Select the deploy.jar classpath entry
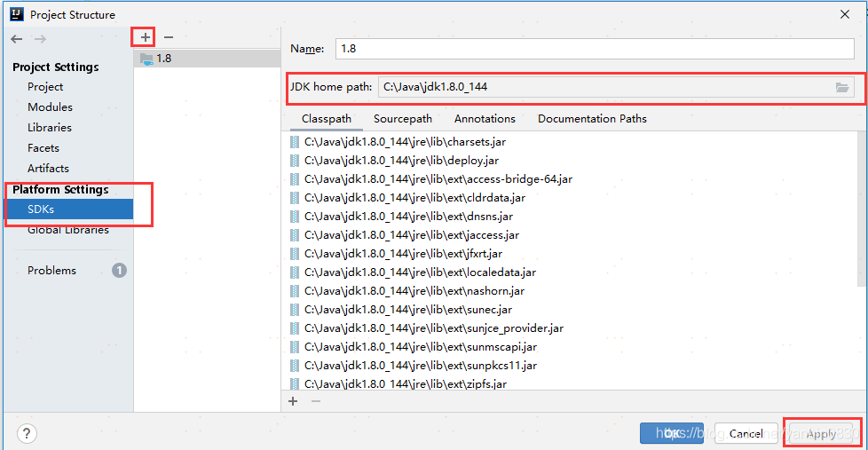The image size is (868, 450). click(401, 161)
